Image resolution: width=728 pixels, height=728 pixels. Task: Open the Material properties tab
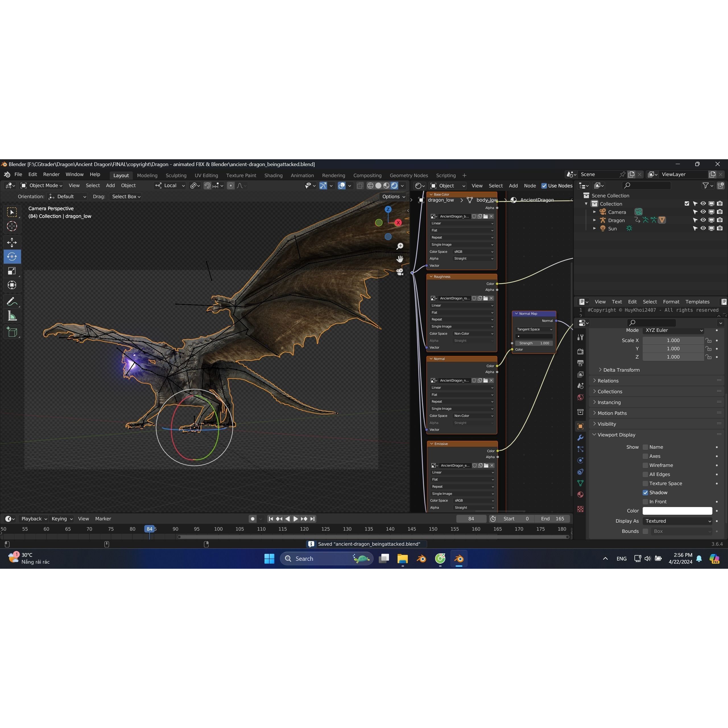580,494
